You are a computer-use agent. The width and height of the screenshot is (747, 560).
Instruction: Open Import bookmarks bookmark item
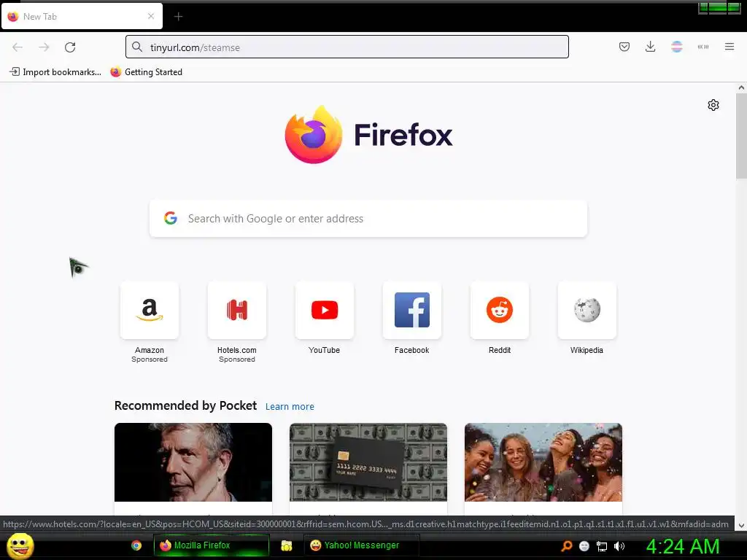pos(55,72)
